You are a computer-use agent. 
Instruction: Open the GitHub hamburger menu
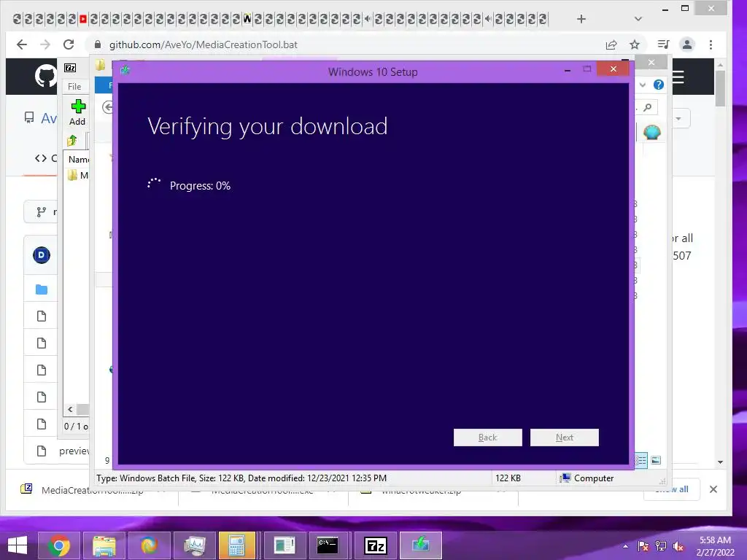point(678,77)
